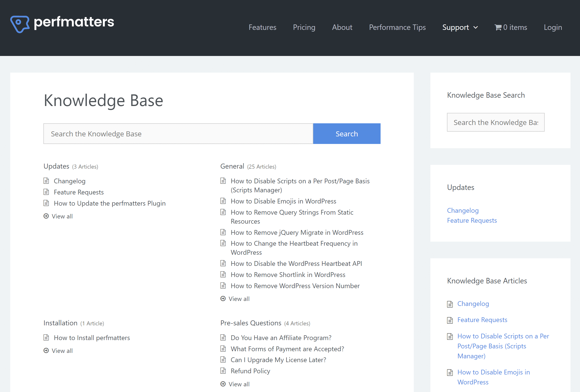Click the document icon next to Refund Policy
580x392 pixels.
point(224,371)
